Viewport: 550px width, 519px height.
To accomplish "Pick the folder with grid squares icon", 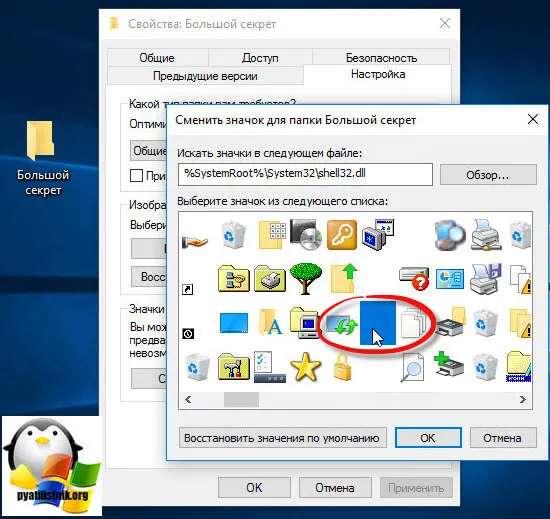I will coord(272,235).
